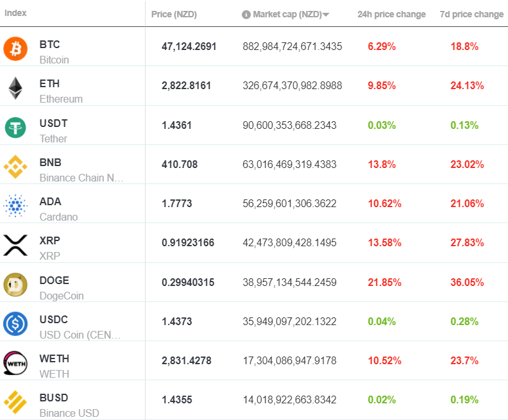
Task: Select the Ethereum name label
Action: point(61,99)
